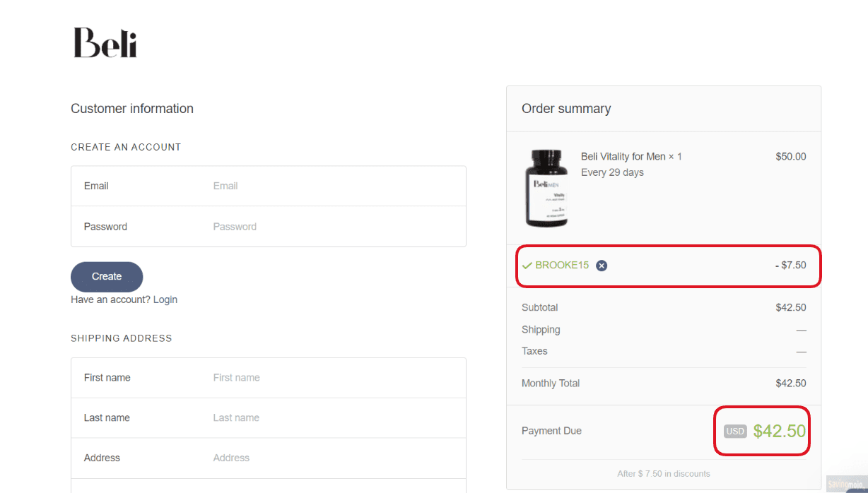The height and width of the screenshot is (493, 868).
Task: Click the $50.00 item price
Action: [x=791, y=157]
